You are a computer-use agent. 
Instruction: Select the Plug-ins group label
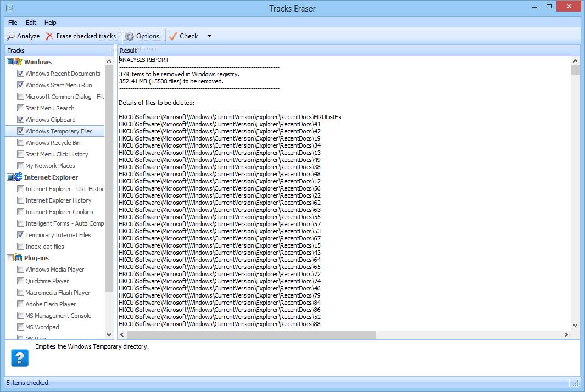click(x=36, y=257)
